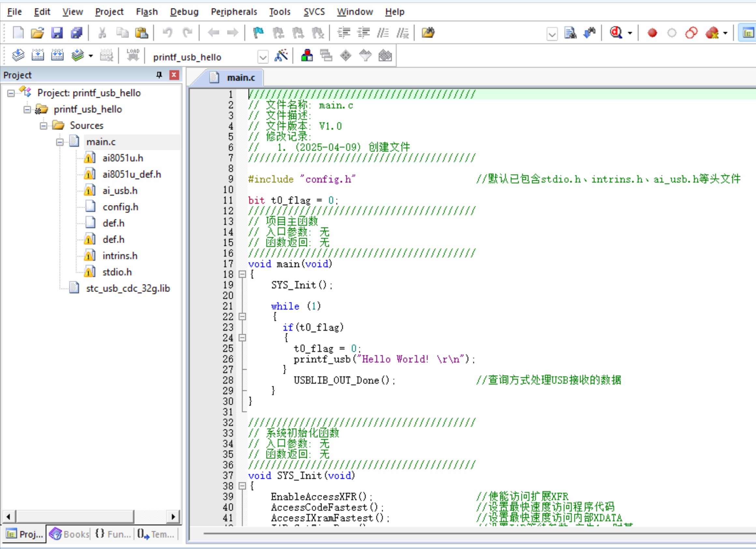Open Options for Target with the magic wand icon
The image size is (756, 549).
pos(281,55)
